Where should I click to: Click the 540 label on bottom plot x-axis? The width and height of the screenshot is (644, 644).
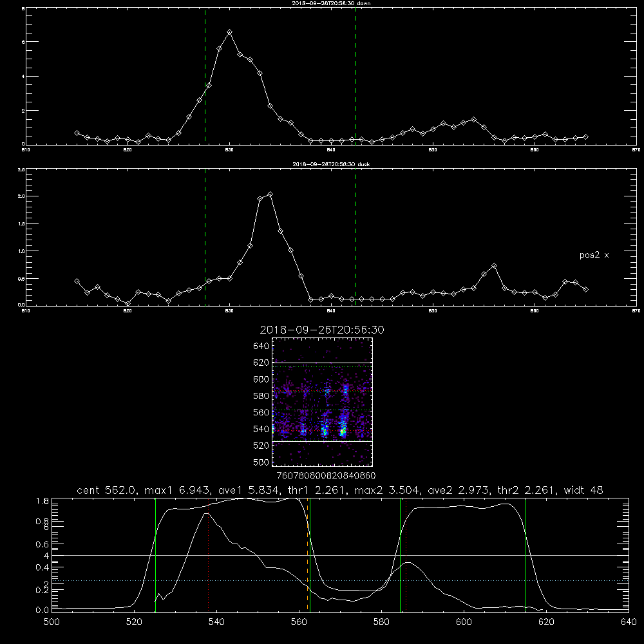(x=216, y=622)
